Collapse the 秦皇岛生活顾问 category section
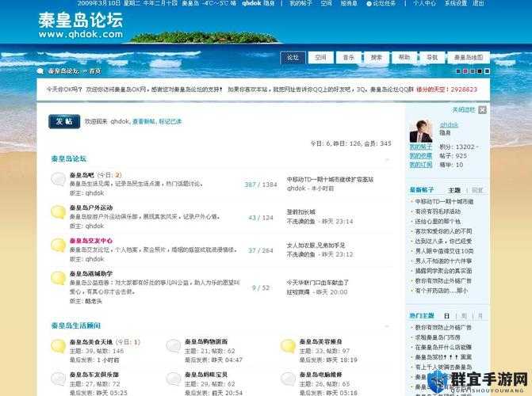This screenshot has height=396, width=532. point(387,326)
